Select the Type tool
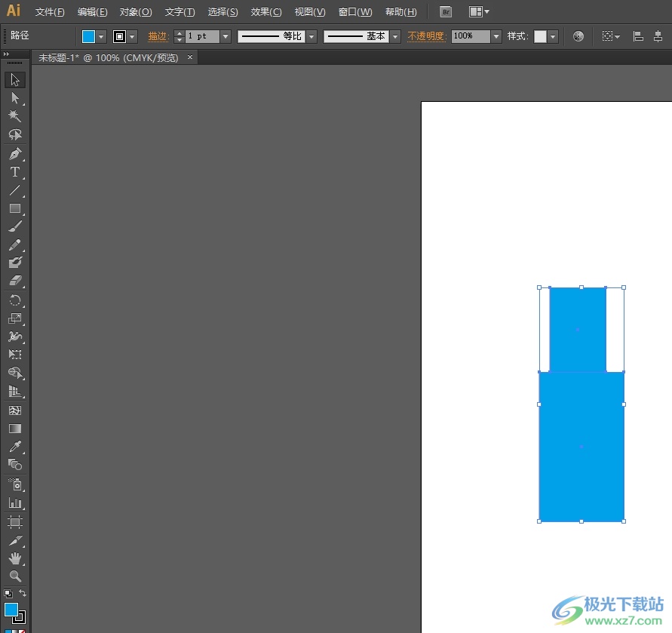The height and width of the screenshot is (633, 672). click(x=14, y=172)
